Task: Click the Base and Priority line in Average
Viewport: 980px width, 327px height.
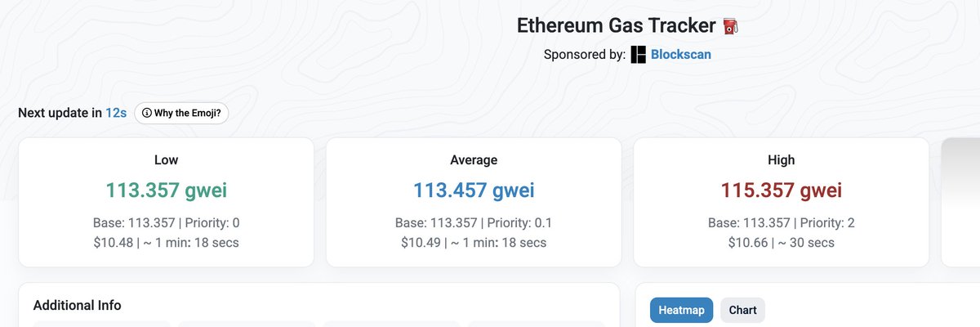Action: click(474, 222)
